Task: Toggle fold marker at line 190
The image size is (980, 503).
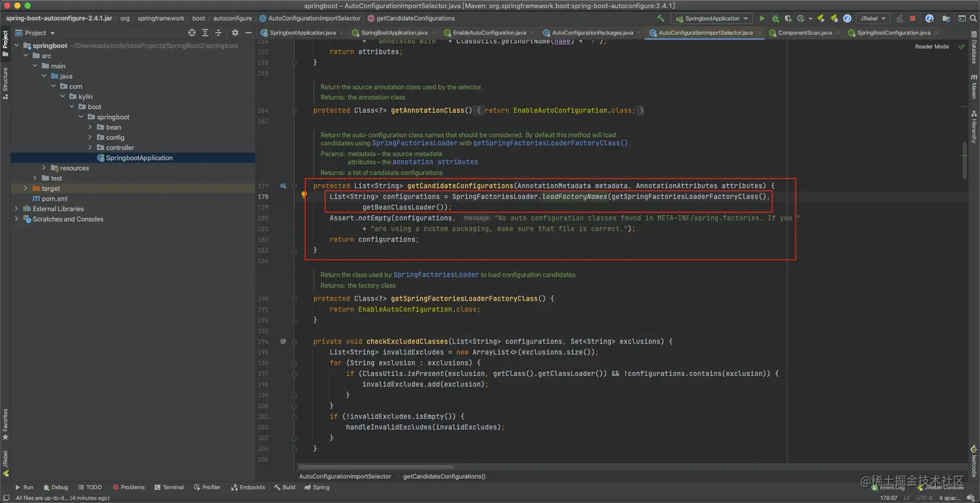Action: (294, 299)
